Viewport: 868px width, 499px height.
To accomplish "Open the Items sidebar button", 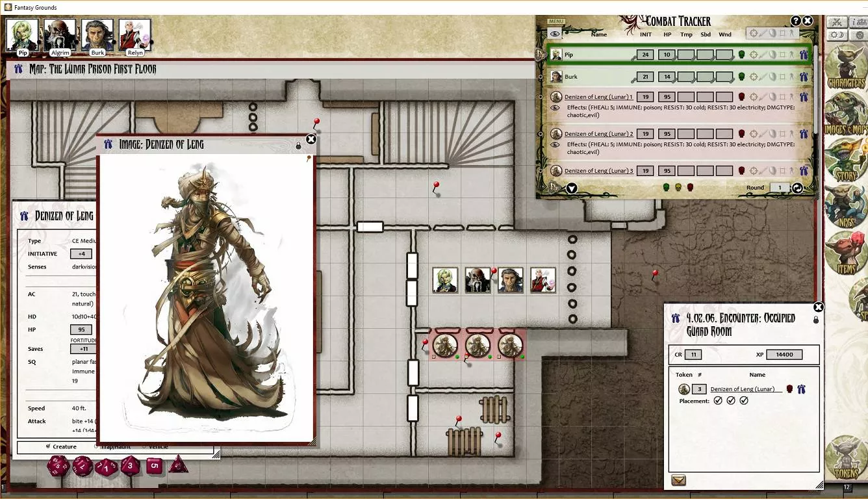I will (x=845, y=252).
